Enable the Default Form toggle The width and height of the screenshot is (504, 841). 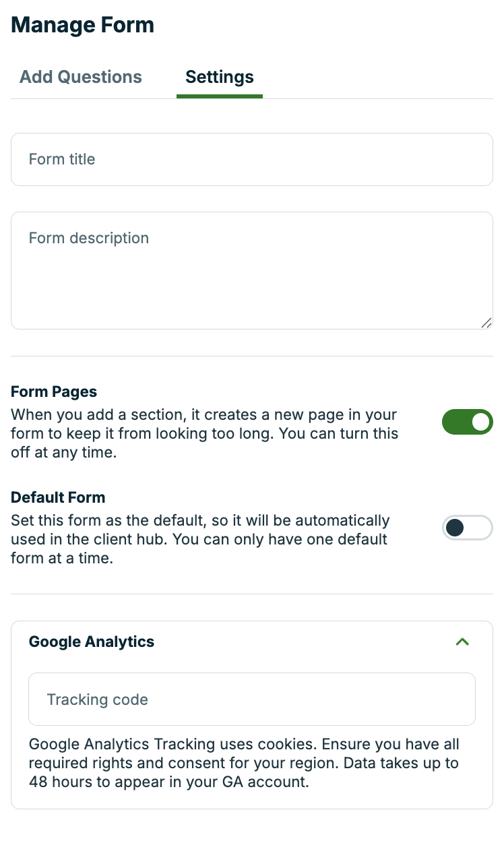click(467, 528)
